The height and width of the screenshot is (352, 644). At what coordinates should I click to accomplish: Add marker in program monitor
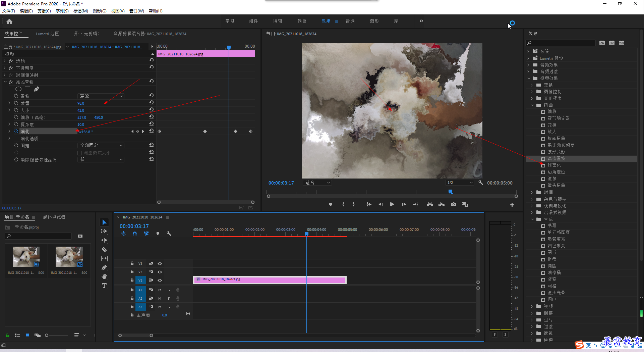pyautogui.click(x=331, y=204)
